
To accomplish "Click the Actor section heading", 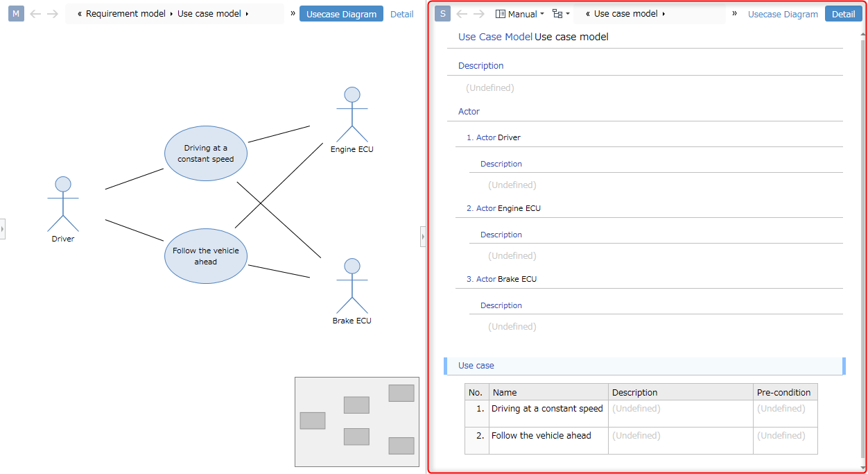I will click(469, 112).
